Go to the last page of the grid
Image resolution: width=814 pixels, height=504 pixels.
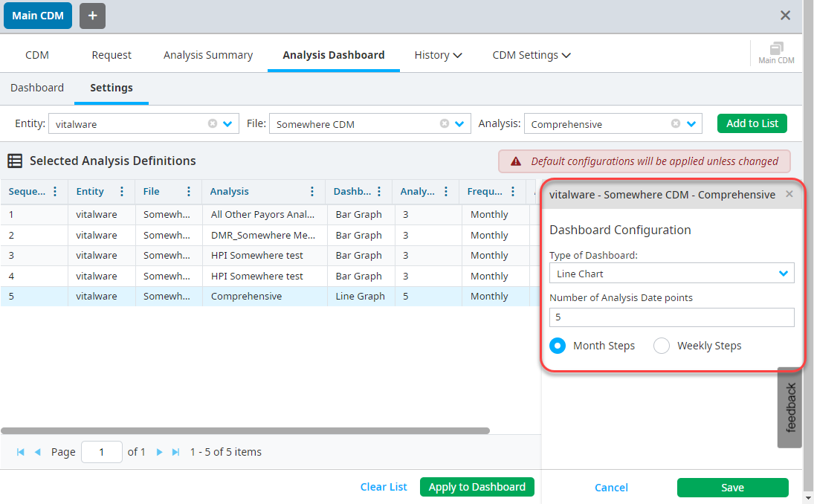click(x=176, y=452)
